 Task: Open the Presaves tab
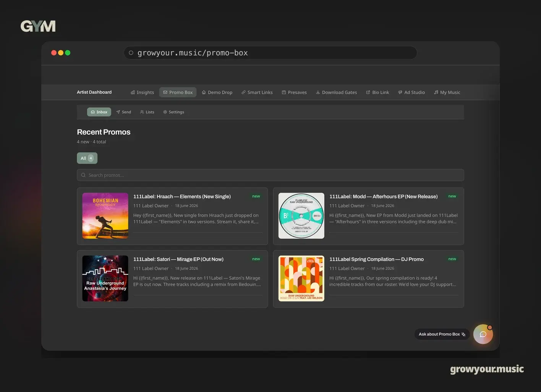pyautogui.click(x=294, y=92)
